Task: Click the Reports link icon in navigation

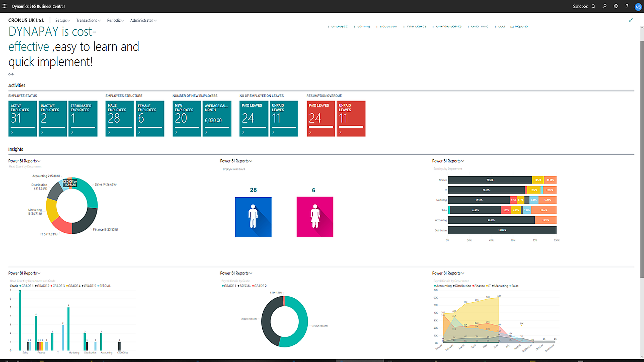Action: coord(512,26)
